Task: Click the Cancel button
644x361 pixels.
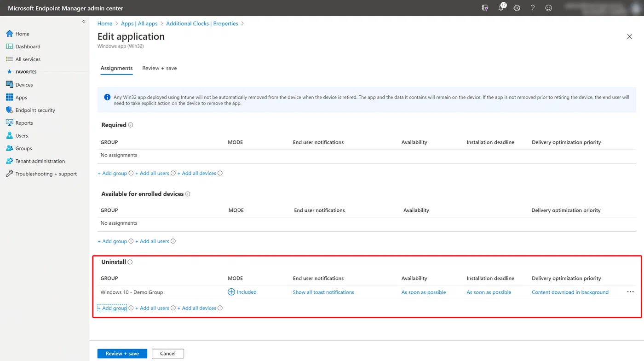Action: tap(168, 354)
